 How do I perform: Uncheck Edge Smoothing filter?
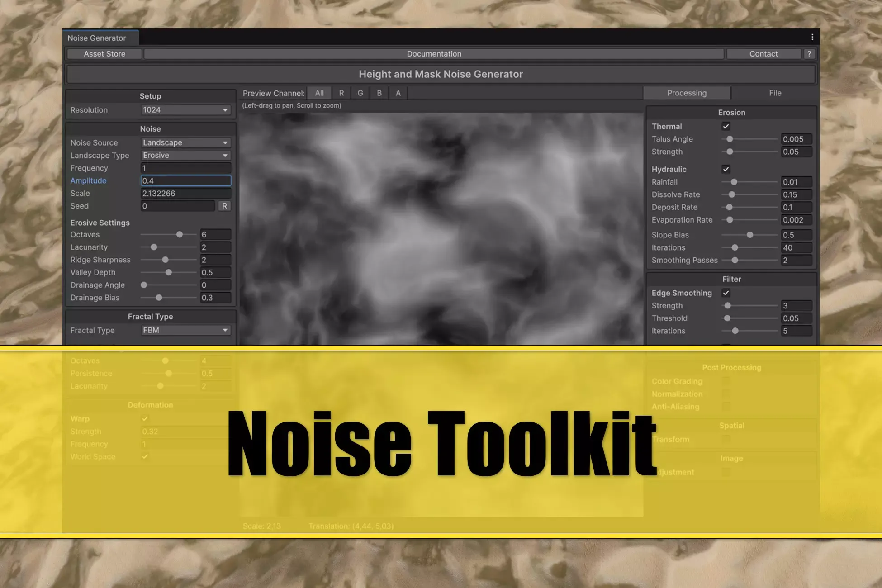[726, 293]
